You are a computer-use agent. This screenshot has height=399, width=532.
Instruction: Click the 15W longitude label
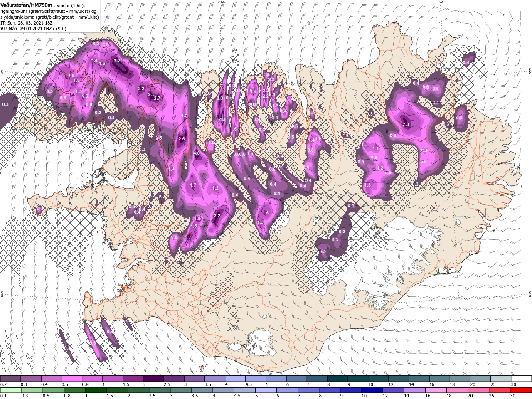tap(440, 2)
